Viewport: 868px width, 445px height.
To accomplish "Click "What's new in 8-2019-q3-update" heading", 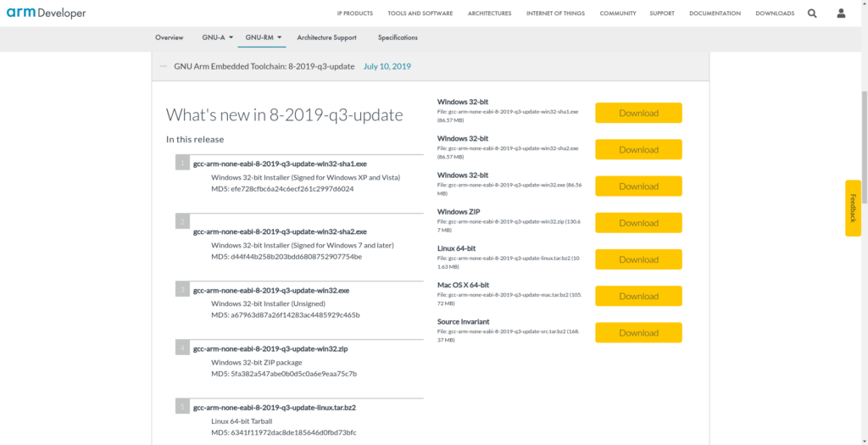I will click(285, 115).
